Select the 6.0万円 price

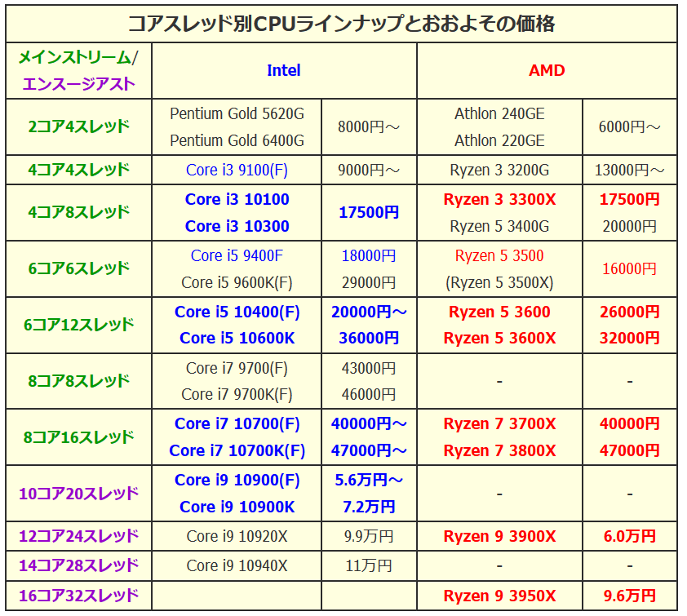point(630,536)
